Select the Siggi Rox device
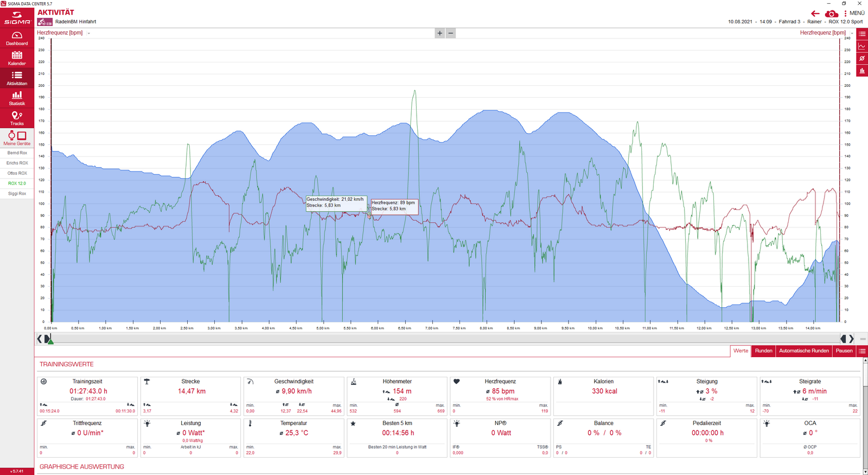 (x=17, y=194)
